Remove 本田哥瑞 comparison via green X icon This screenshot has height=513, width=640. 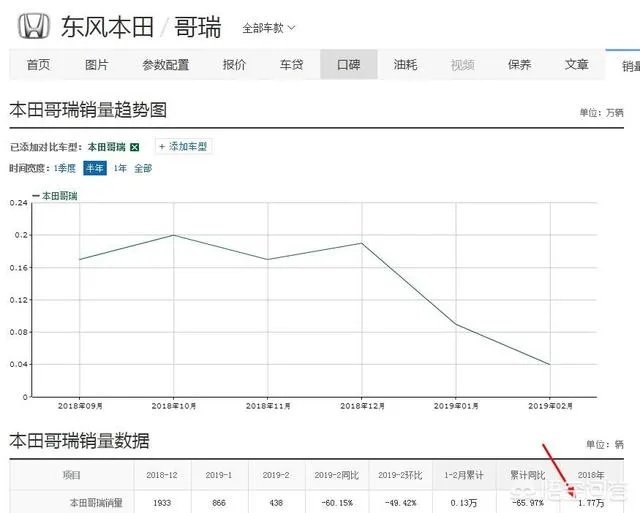tap(134, 147)
